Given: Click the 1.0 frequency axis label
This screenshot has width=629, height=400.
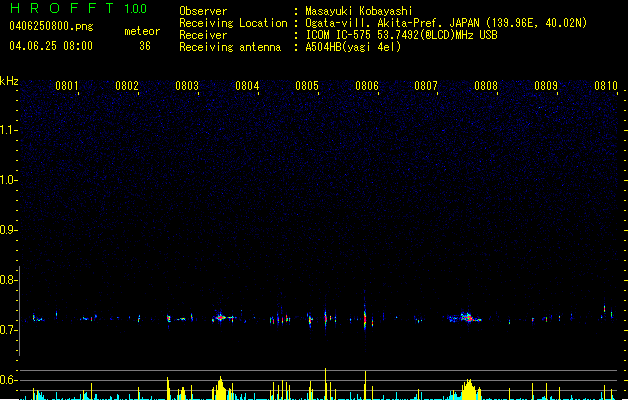Looking at the screenshot, I should (x=8, y=180).
